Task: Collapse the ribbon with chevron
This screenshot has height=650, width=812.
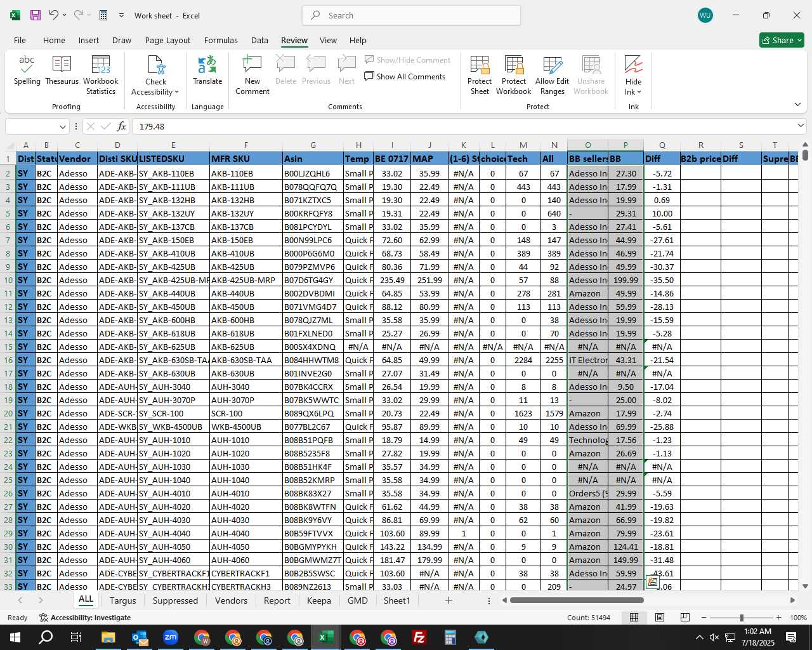Action: click(x=797, y=104)
